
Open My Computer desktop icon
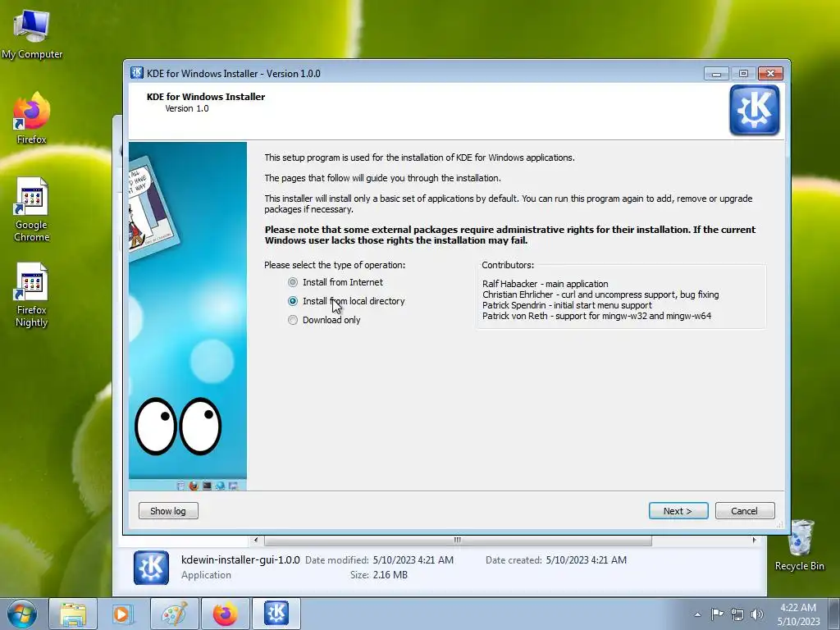32,33
